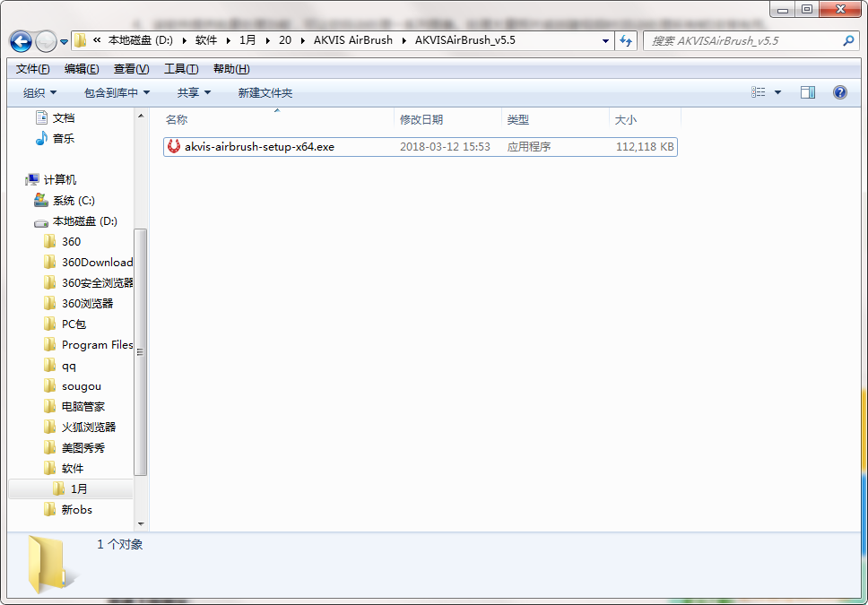Select the 1月 folder in the tree
This screenshot has height=605, width=868.
(71, 488)
